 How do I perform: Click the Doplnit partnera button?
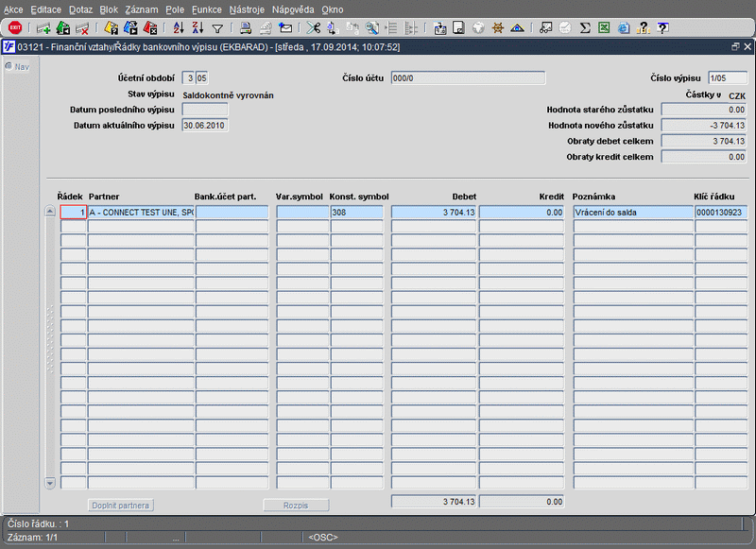point(121,506)
